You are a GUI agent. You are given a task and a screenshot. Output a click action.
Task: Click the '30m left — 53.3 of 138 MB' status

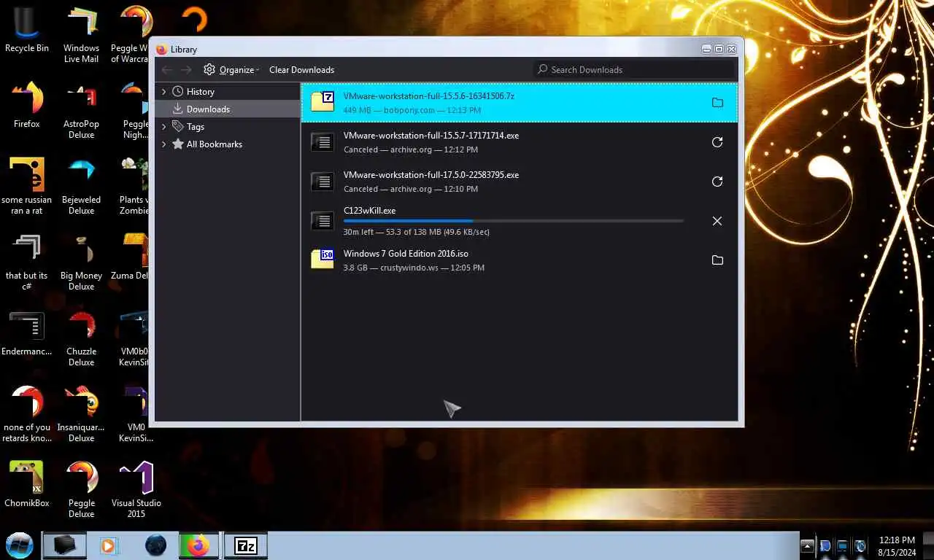(416, 232)
